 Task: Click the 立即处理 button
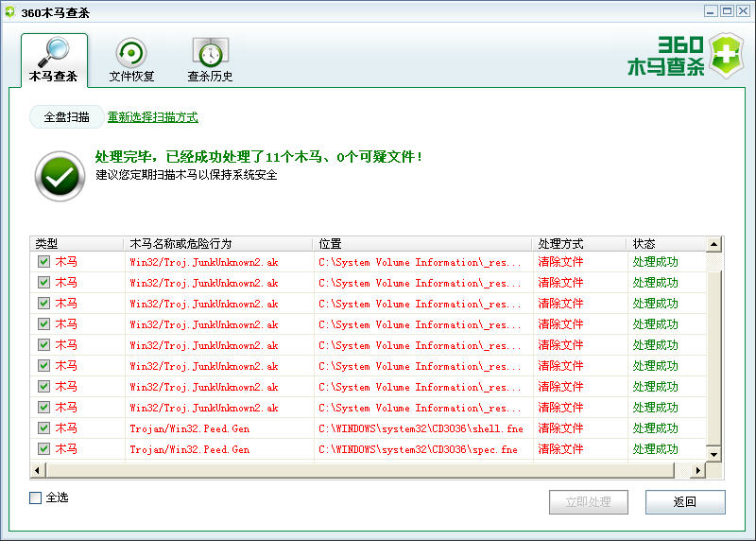click(588, 502)
